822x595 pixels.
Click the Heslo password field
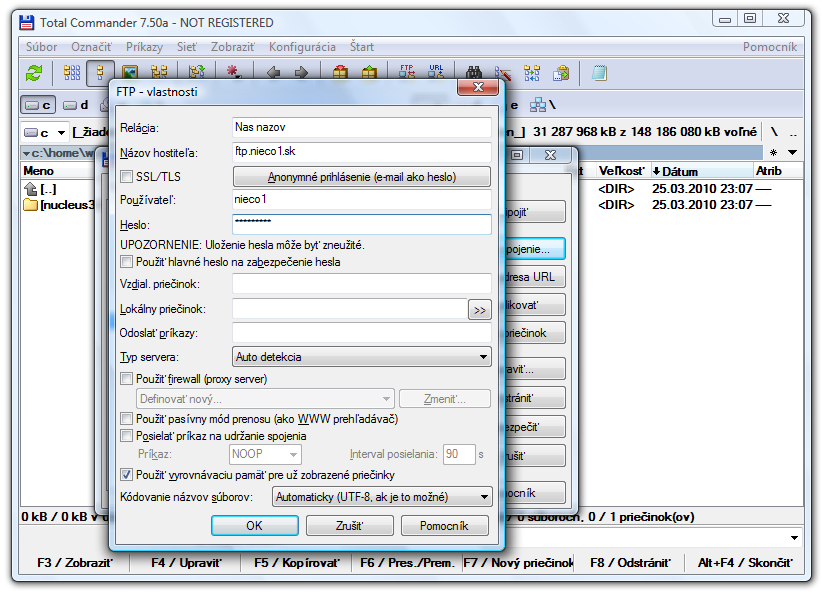coord(362,224)
